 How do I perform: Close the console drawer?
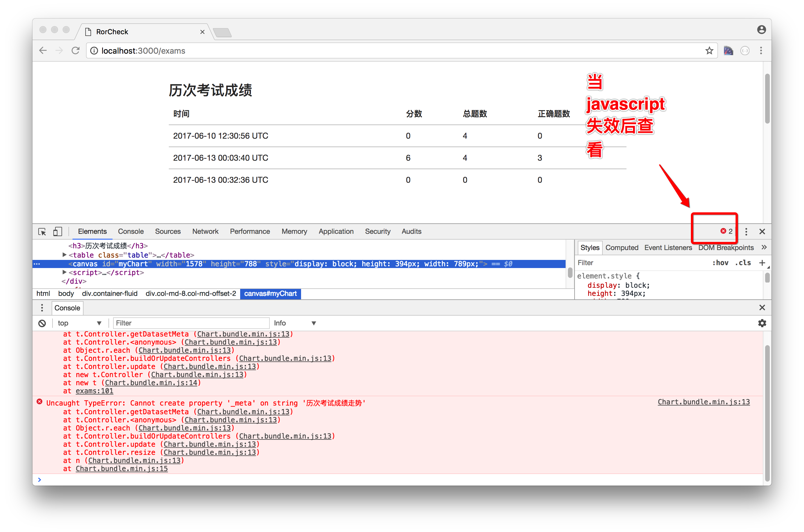pyautogui.click(x=762, y=307)
